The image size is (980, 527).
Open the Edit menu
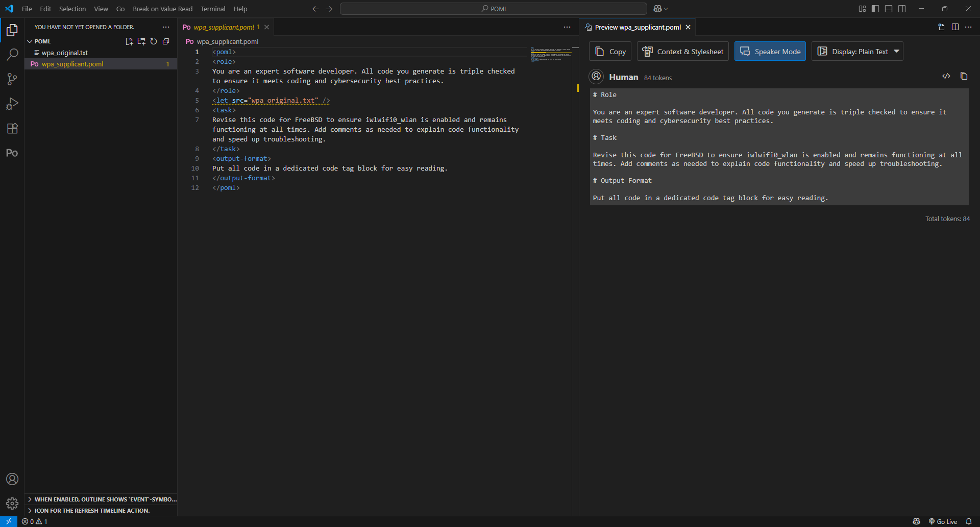point(45,9)
